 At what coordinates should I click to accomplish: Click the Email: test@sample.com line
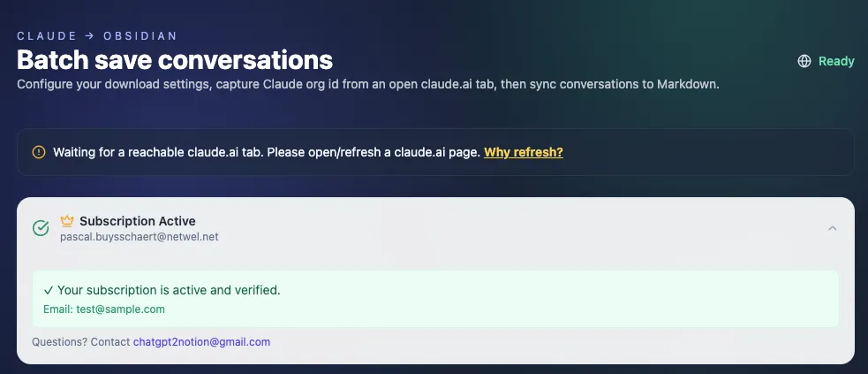point(104,309)
